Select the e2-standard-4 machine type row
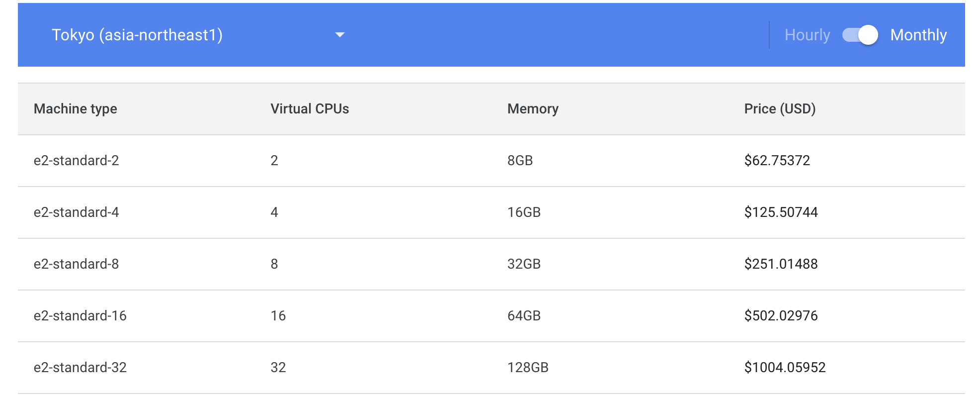980x397 pixels. (x=77, y=212)
